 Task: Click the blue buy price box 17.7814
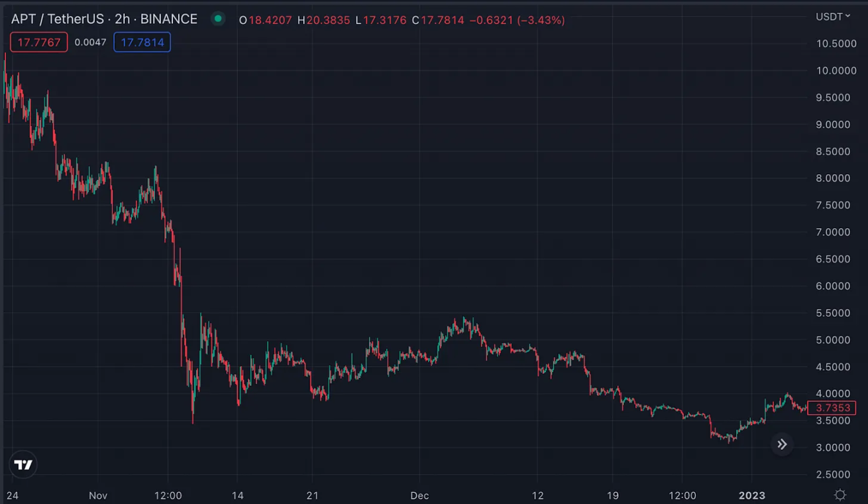142,42
